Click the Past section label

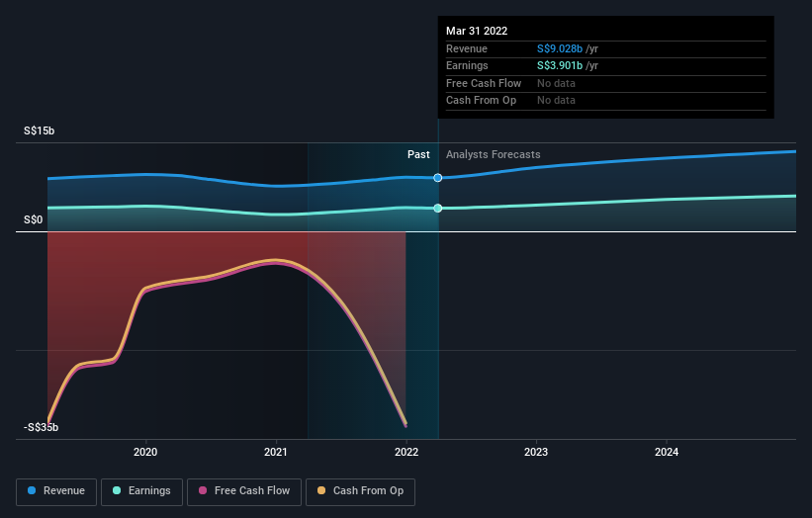coord(418,154)
